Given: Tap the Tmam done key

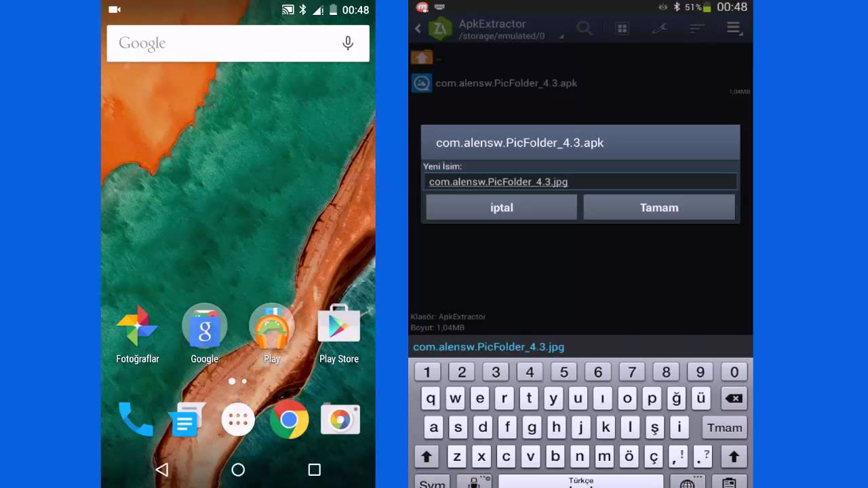Looking at the screenshot, I should coord(724,428).
